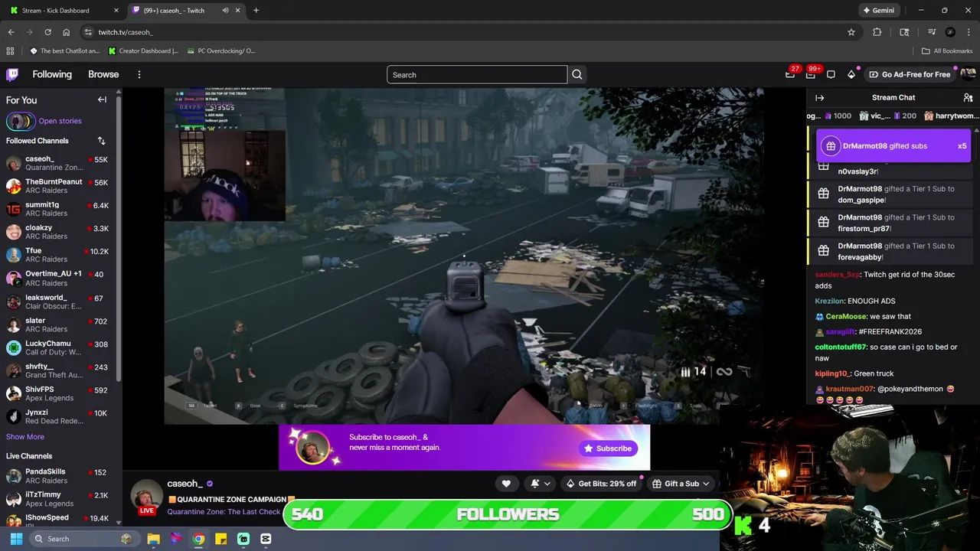This screenshot has height=551, width=980.
Task: Open a new browser tab
Action: [x=256, y=11]
